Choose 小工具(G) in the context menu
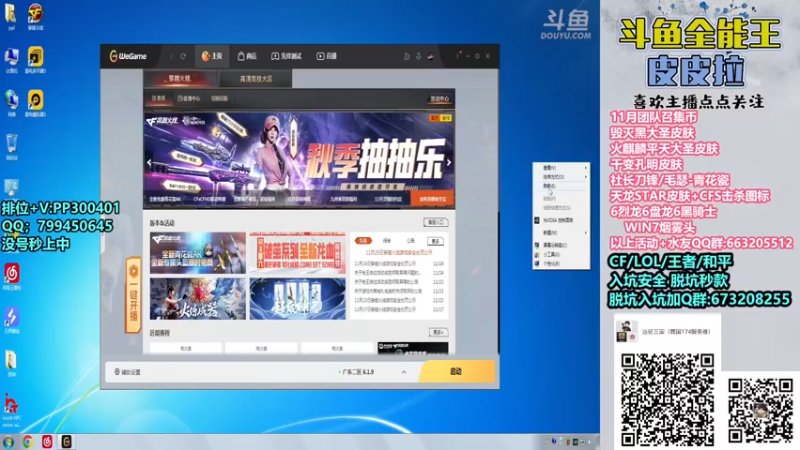This screenshot has height=450, width=800. pyautogui.click(x=561, y=254)
